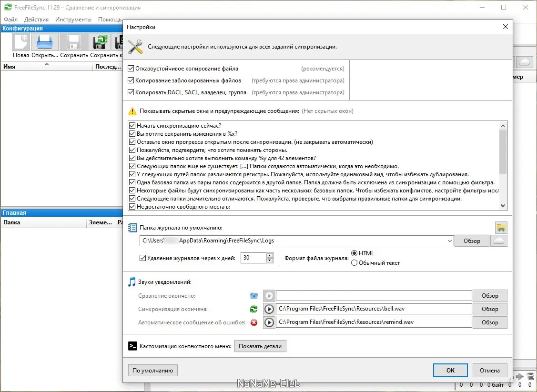537x392 pixels.
Task: Open the Файл menu
Action: coord(10,20)
